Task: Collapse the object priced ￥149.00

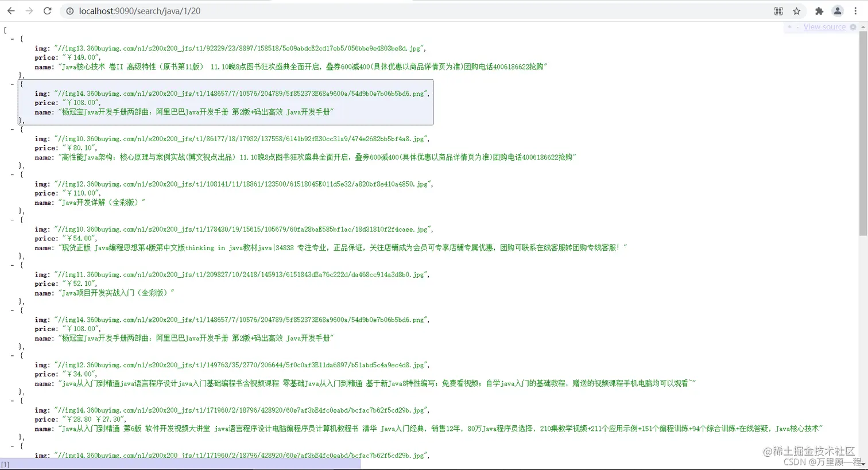Action: click(x=12, y=39)
